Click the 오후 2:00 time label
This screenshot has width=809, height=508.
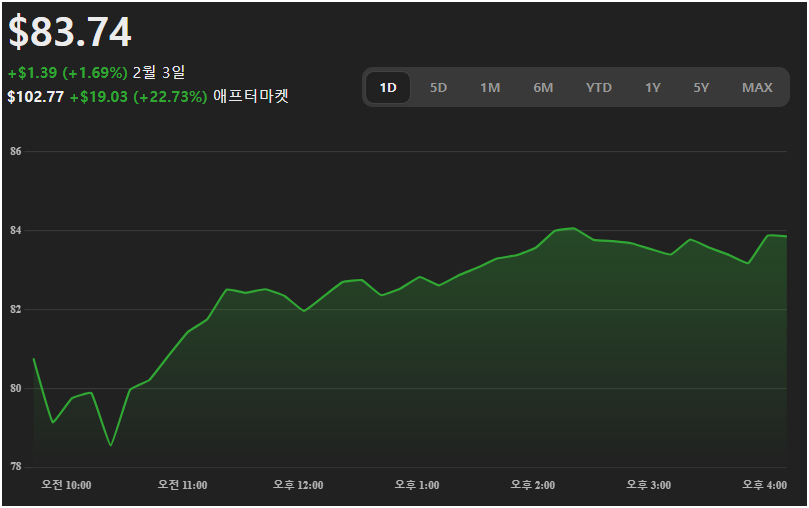click(x=533, y=485)
